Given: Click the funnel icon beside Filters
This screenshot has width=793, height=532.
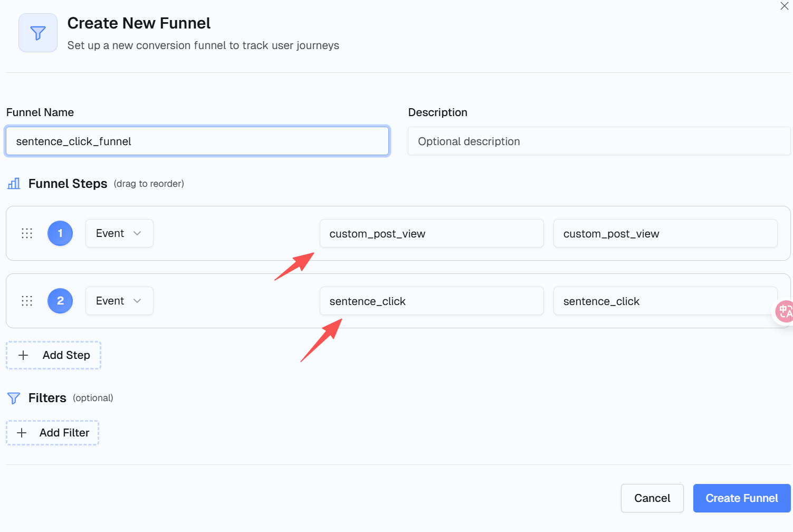Looking at the screenshot, I should coord(14,398).
